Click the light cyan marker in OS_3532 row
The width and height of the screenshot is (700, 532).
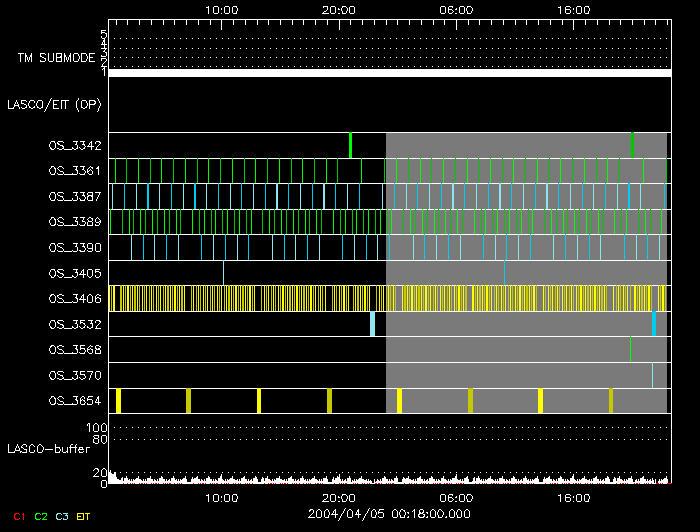tap(372, 324)
